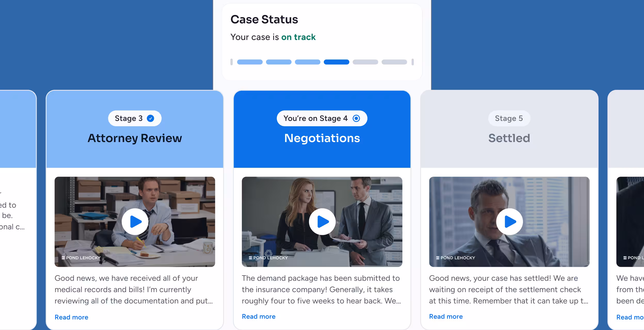Select the active Stage 4 progress segment
This screenshot has height=330, width=644.
(x=337, y=62)
